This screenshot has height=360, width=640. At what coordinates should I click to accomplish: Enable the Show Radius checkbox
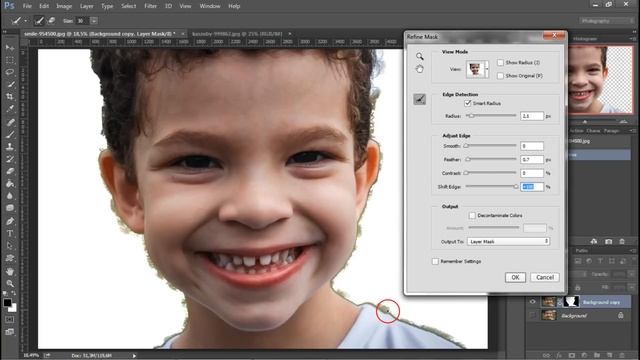point(500,62)
